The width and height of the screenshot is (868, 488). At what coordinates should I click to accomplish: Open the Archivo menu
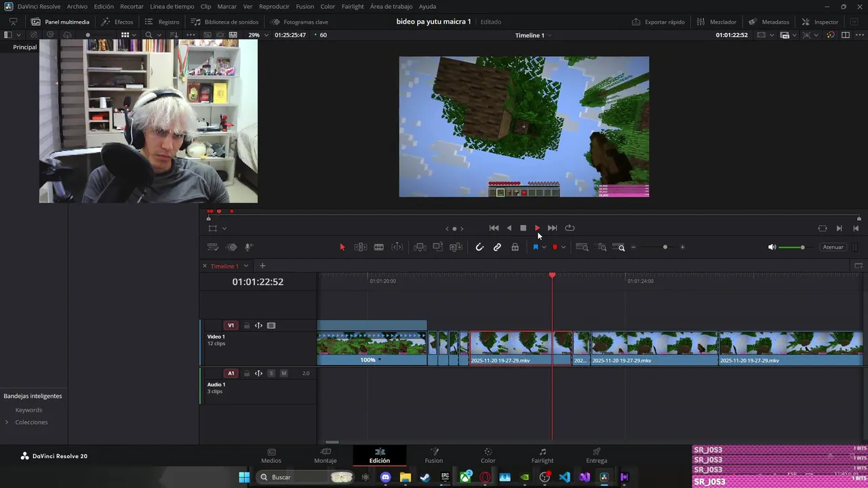[77, 6]
